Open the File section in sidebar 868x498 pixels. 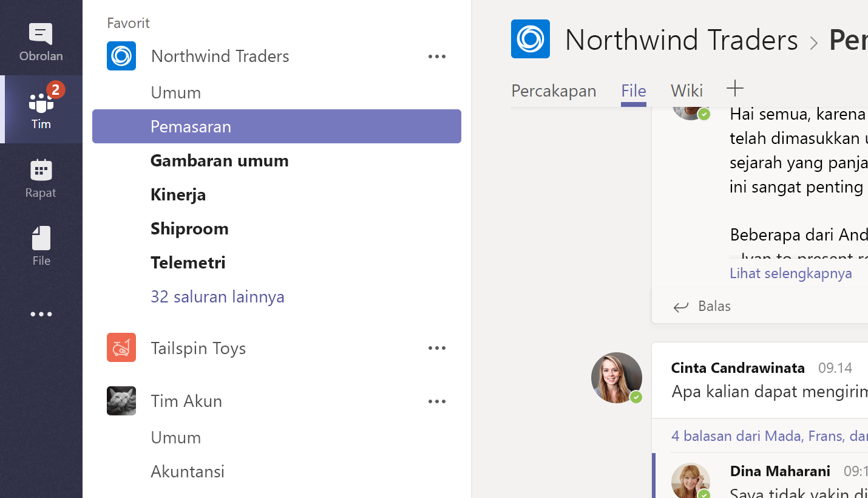[x=41, y=246]
